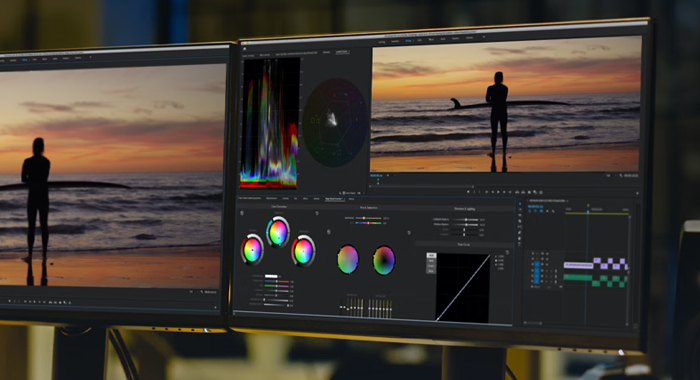Switch to the blue highlighted workspace tab

pyautogui.click(x=408, y=41)
